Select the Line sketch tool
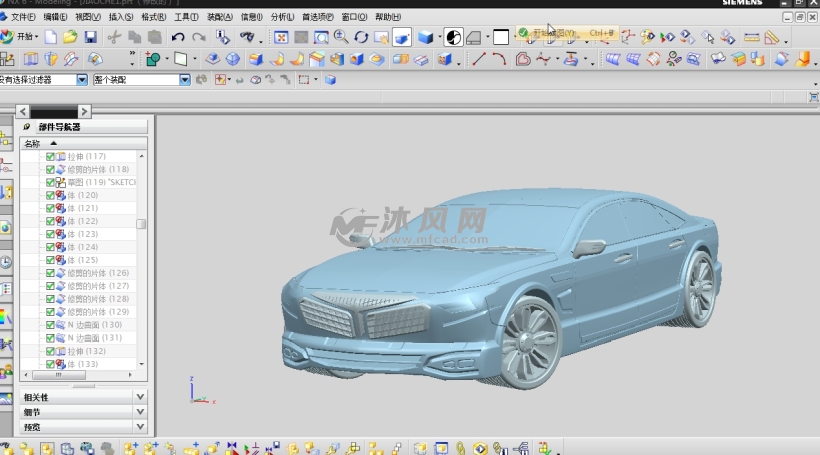 tap(479, 59)
